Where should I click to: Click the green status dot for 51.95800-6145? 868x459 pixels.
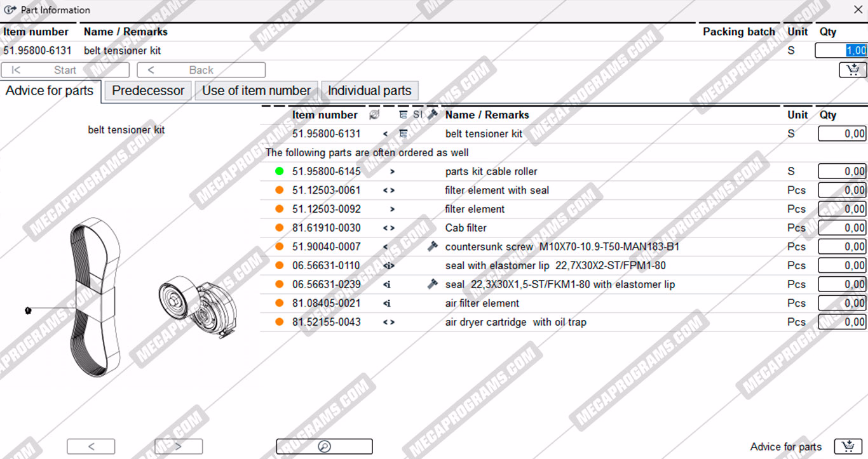[x=279, y=171]
